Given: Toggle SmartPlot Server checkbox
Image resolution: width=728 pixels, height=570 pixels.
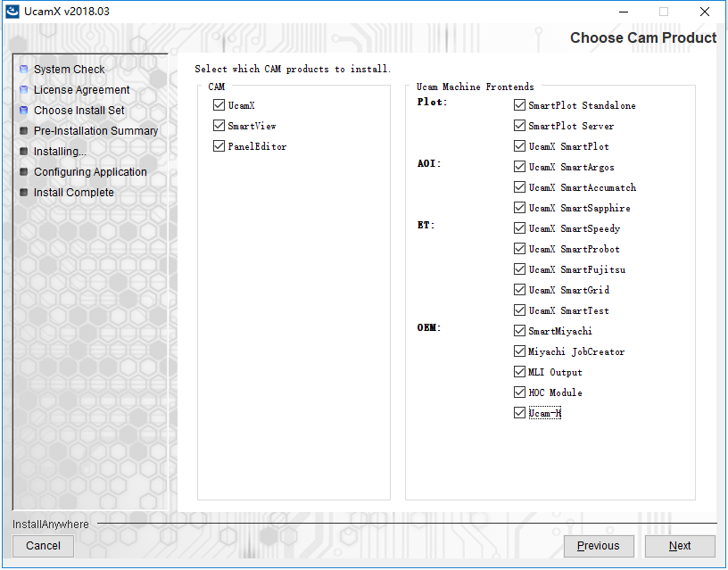Looking at the screenshot, I should tap(519, 125).
